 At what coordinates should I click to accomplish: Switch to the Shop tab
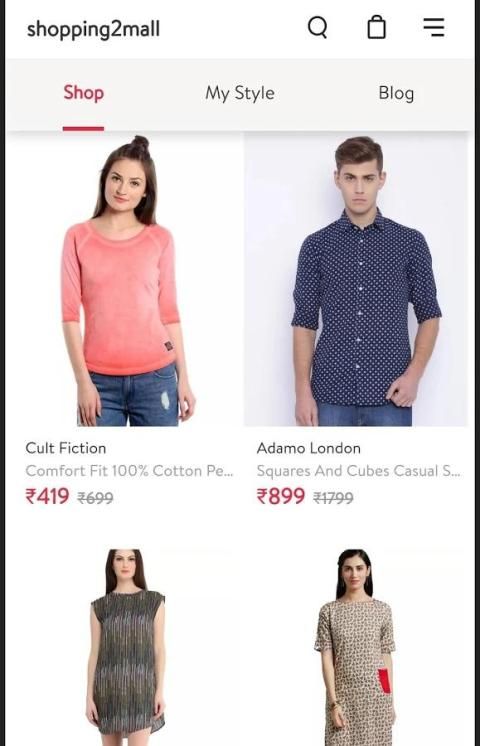(84, 92)
